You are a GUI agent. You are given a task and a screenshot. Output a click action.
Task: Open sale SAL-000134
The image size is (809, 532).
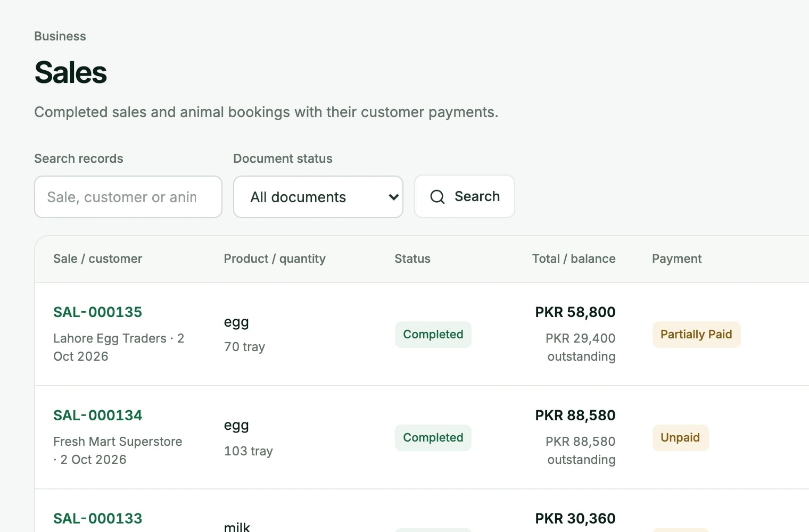(x=98, y=415)
